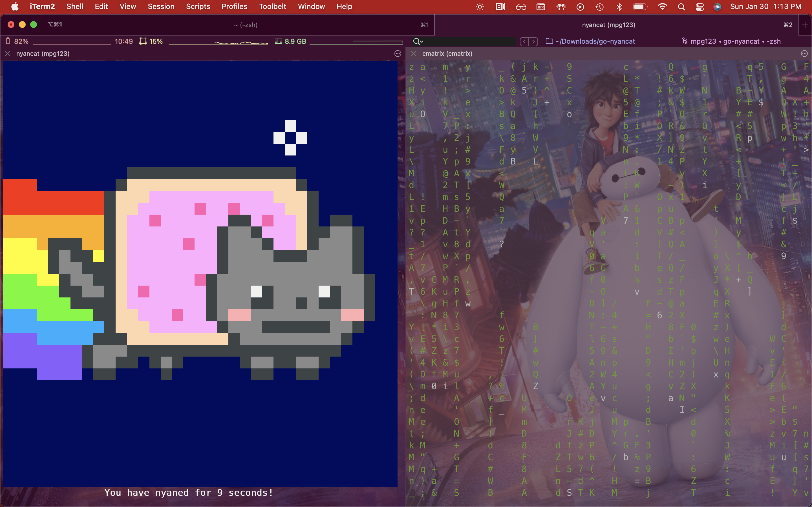Click the battery 82% status component

(x=17, y=41)
